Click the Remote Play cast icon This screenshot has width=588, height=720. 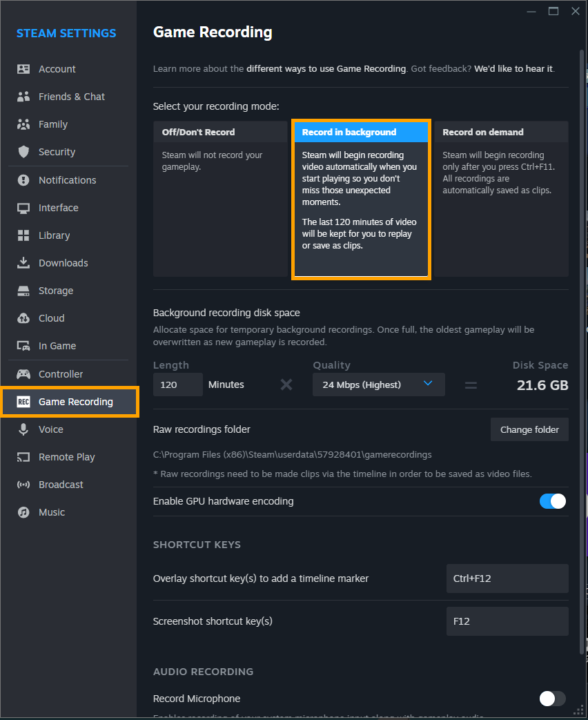pyautogui.click(x=23, y=457)
